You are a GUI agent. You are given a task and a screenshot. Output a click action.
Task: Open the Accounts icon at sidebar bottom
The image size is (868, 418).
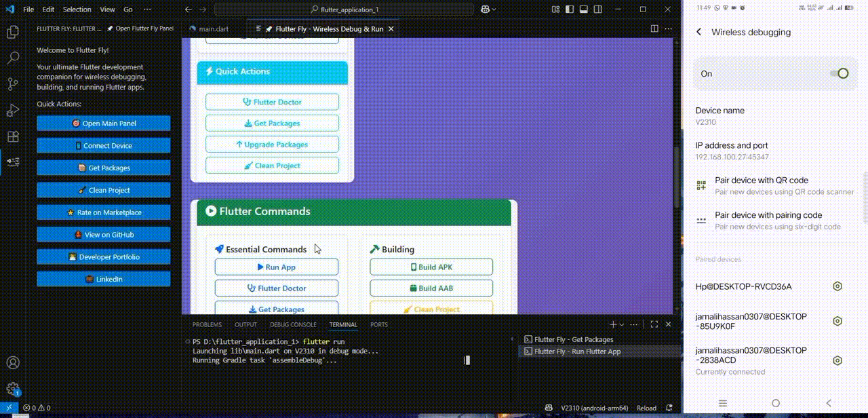pyautogui.click(x=14, y=362)
